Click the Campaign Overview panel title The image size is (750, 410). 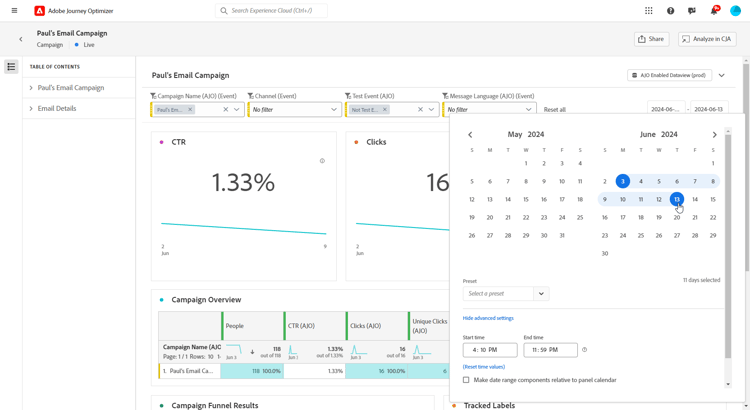[206, 300]
